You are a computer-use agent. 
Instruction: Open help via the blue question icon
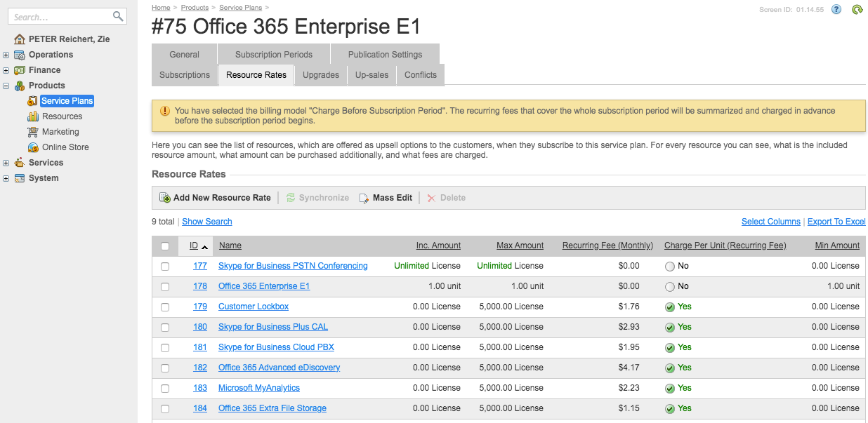[x=836, y=10]
